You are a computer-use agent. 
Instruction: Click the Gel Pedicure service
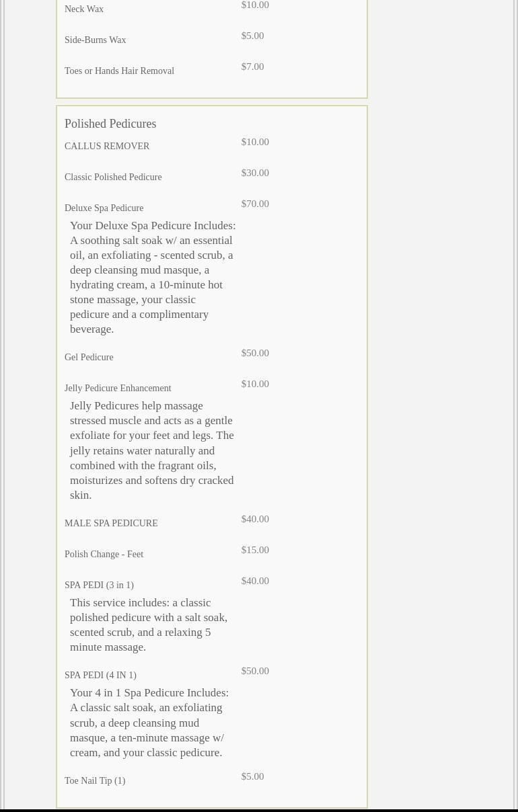(x=89, y=358)
